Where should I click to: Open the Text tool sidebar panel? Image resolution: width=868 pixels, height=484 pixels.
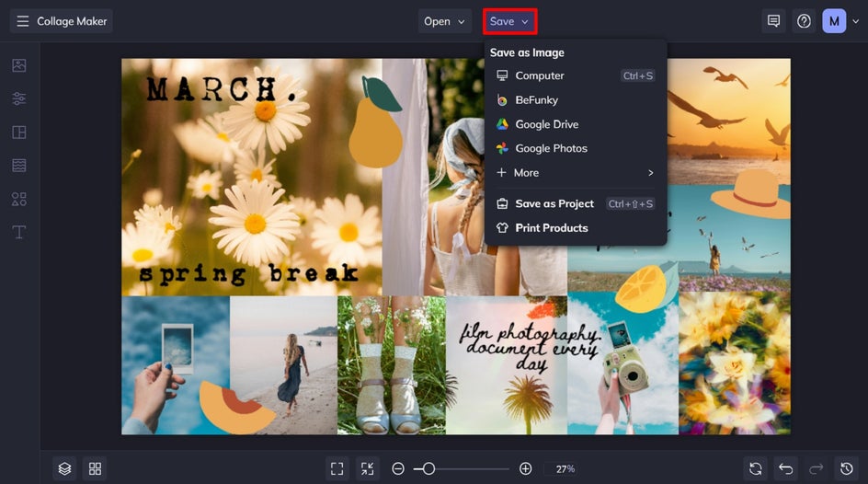coord(18,232)
